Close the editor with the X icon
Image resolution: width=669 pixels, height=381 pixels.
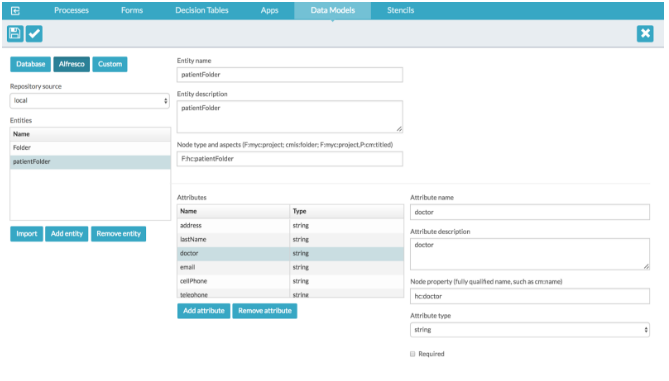(645, 33)
